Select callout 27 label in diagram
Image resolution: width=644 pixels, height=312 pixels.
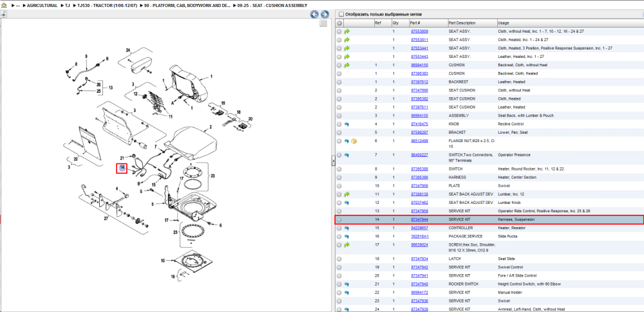[106, 219]
